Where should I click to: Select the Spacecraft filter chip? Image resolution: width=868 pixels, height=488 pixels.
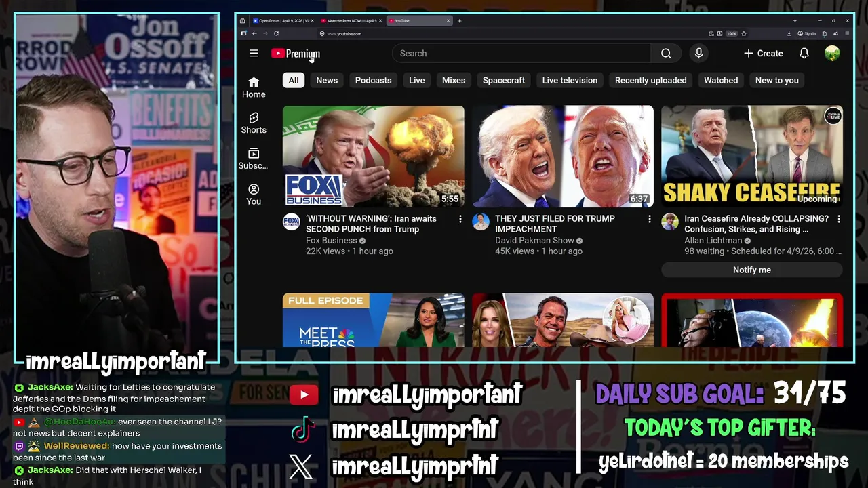(504, 80)
